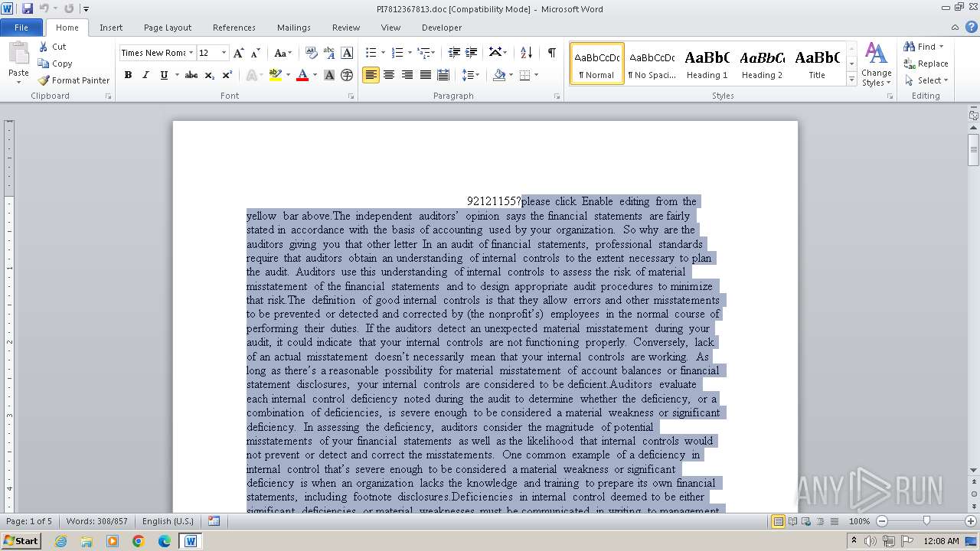The image size is (980, 551).
Task: Undo the last action
Action: pyautogui.click(x=44, y=8)
